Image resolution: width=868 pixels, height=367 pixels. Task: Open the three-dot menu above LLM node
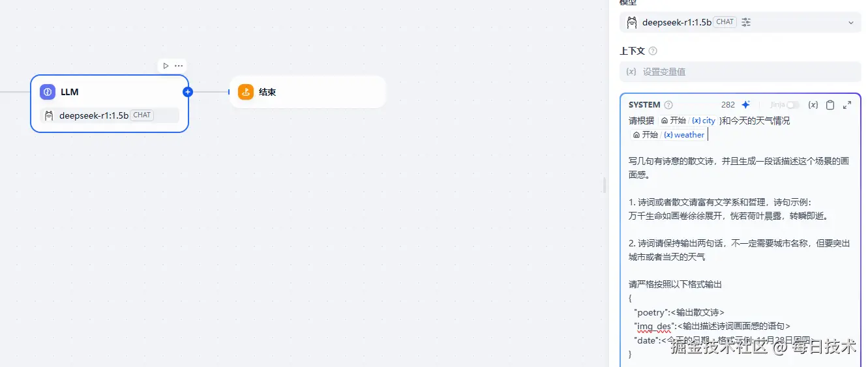[x=179, y=66]
